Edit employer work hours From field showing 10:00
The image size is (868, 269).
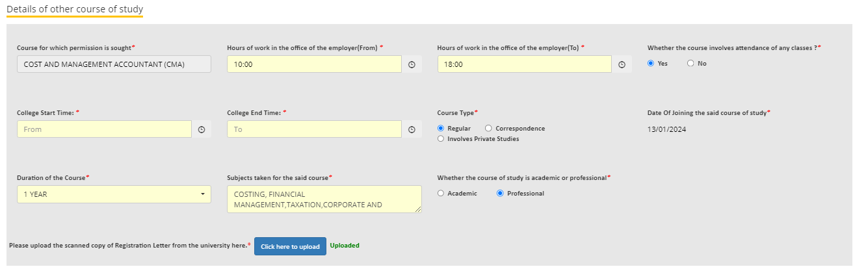click(x=314, y=64)
